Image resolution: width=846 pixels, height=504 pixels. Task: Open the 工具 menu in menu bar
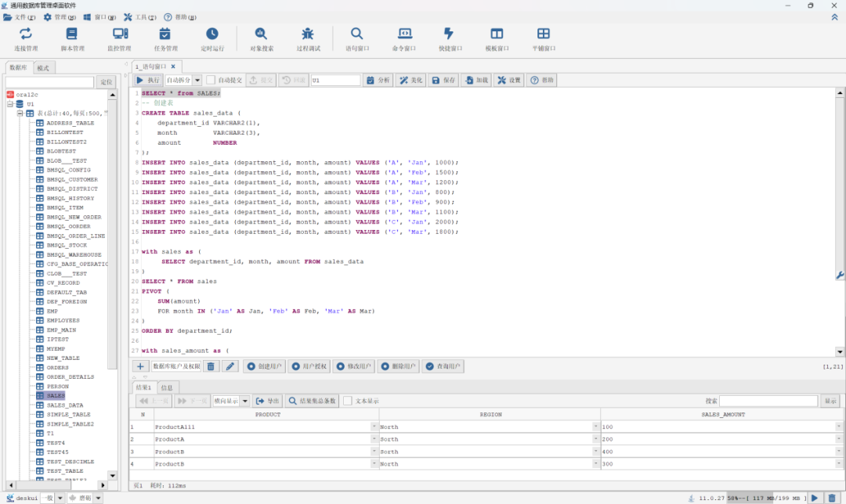tap(139, 16)
